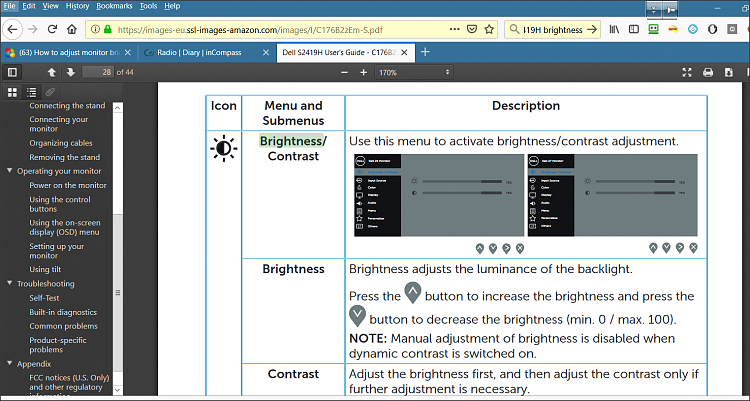Screen dimensions: 750x401
Task: Go to previous PDF page
Action: 52,72
